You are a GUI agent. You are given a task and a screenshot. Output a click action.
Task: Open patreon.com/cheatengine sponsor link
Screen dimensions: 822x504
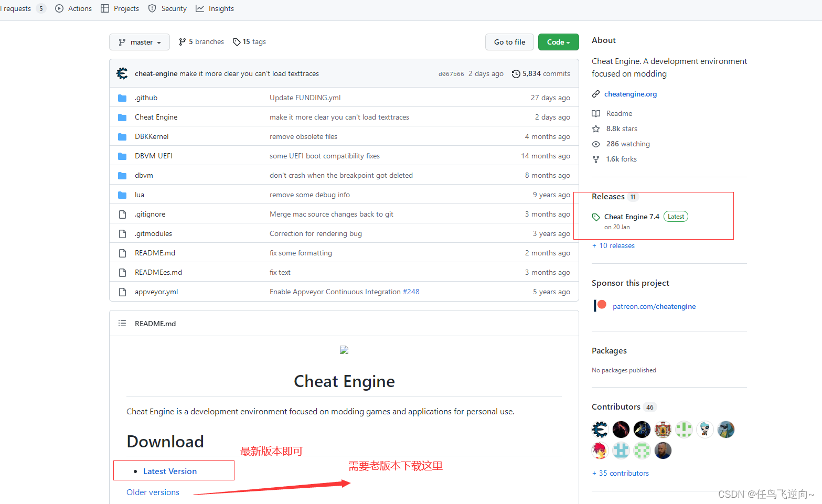[x=654, y=307]
